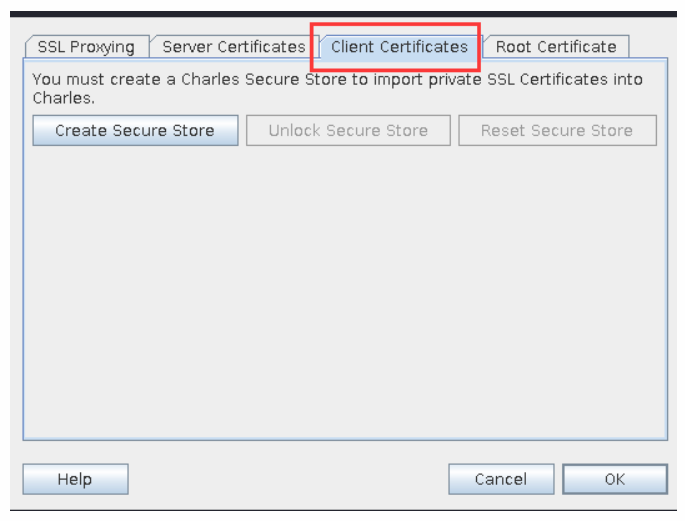Go to the Root Certificate tab
The height and width of the screenshot is (521, 685).
pyautogui.click(x=556, y=47)
